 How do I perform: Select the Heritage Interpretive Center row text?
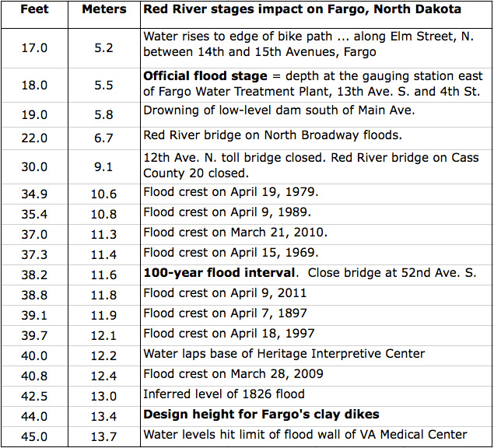click(x=284, y=354)
